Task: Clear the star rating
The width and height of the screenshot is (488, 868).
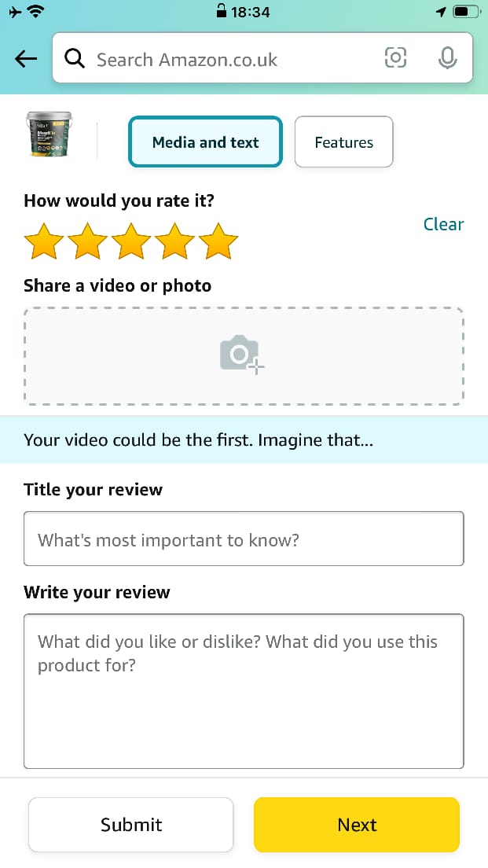Action: coord(443,224)
